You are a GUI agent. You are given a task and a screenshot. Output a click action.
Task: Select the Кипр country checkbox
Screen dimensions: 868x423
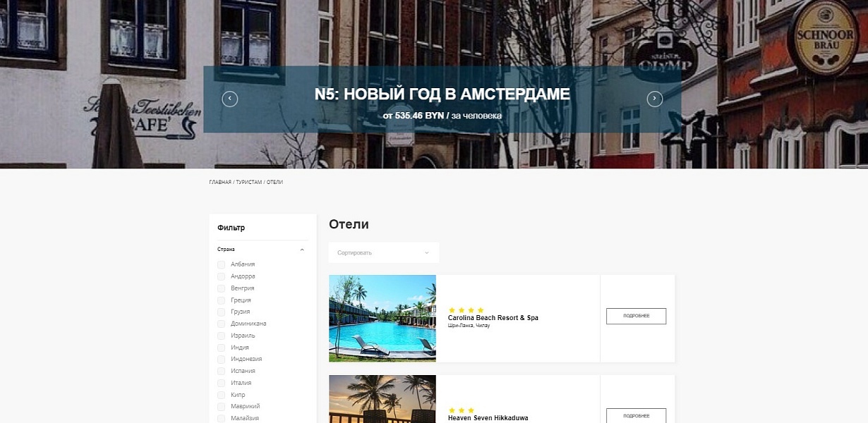[222, 395]
